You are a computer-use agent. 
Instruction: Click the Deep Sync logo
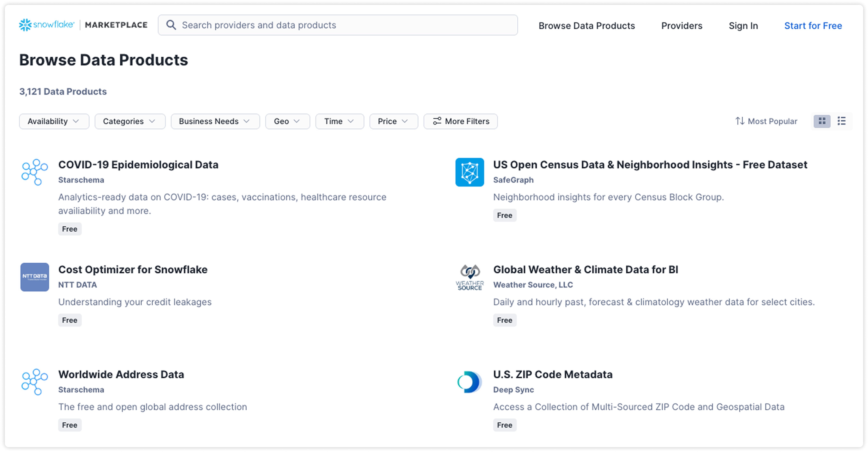[469, 382]
